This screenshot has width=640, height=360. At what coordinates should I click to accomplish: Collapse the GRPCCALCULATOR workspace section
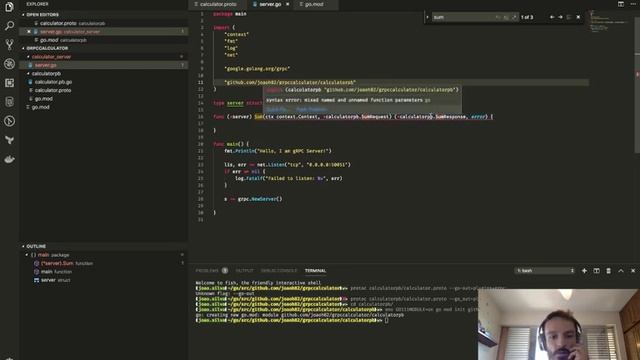(x=23, y=48)
